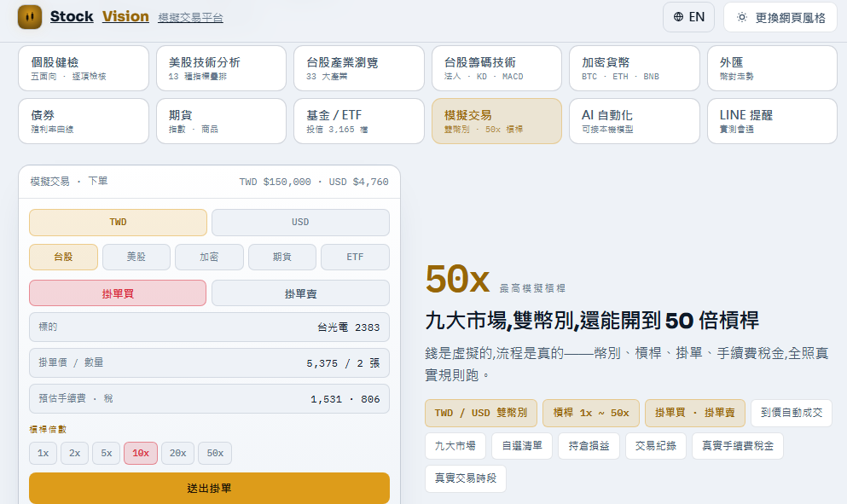
Task: Click the 持倉損益 tag
Action: pyautogui.click(x=589, y=446)
